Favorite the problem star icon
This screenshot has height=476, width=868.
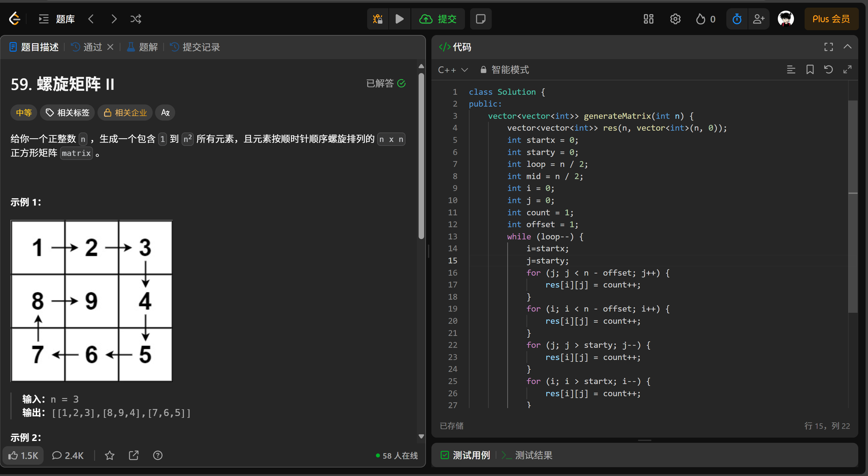pyautogui.click(x=109, y=456)
